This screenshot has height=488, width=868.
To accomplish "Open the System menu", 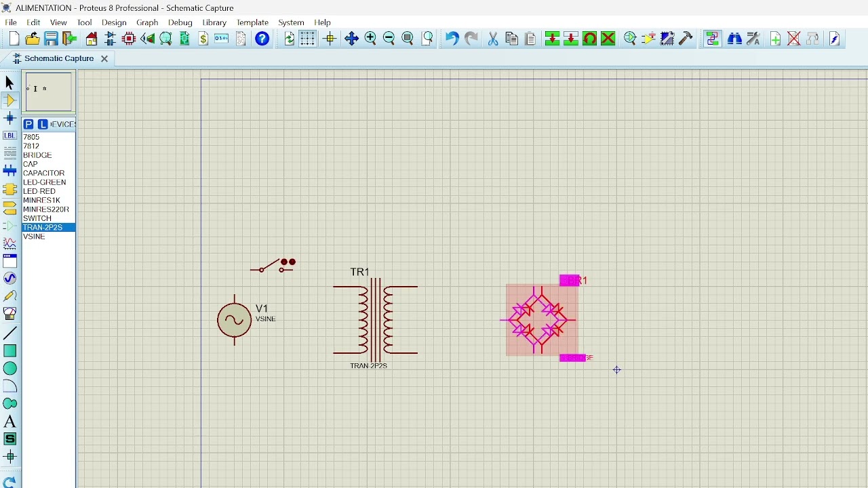I will tap(291, 22).
